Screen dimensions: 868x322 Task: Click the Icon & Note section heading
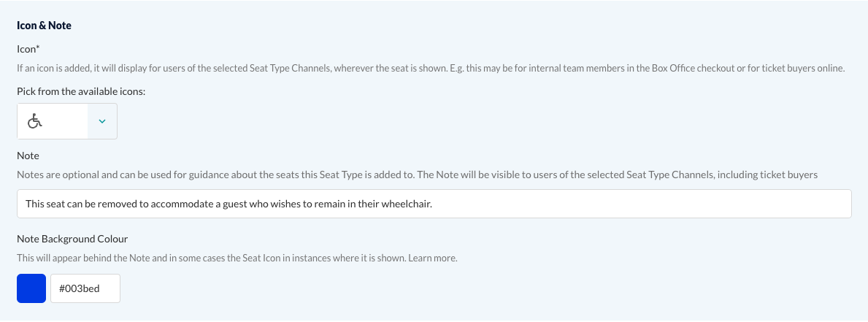point(45,26)
